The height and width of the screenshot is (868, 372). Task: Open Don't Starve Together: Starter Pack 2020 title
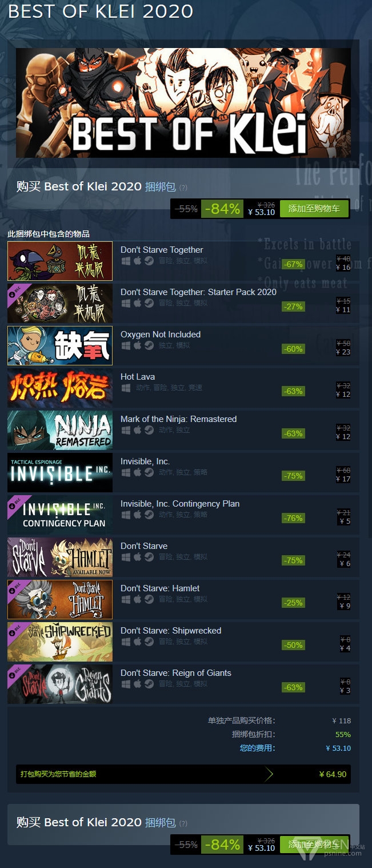pyautogui.click(x=198, y=292)
